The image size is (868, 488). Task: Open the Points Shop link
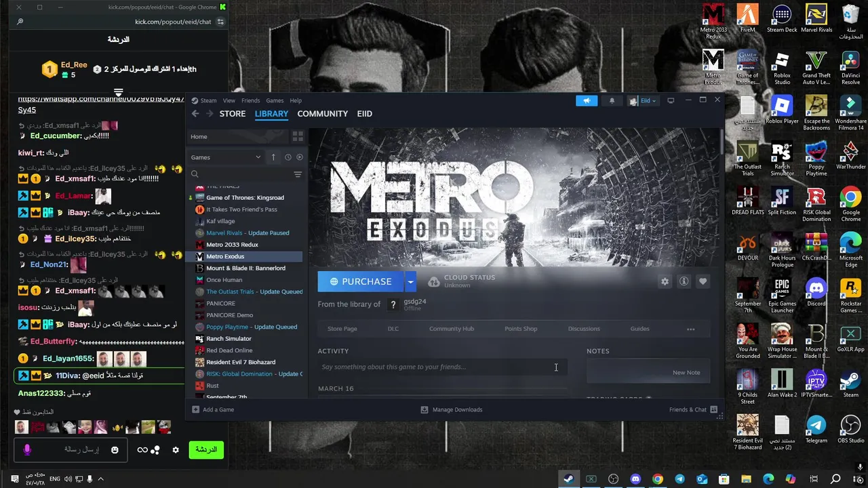point(521,329)
